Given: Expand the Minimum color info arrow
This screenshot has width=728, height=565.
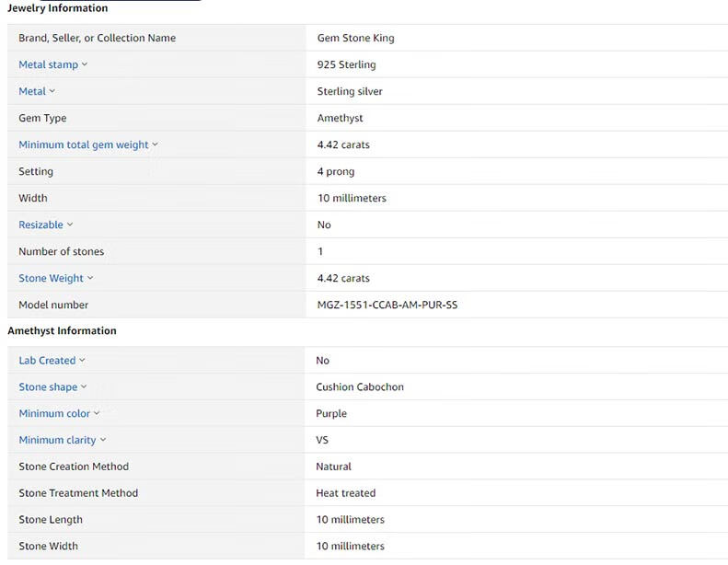Looking at the screenshot, I should [x=97, y=414].
